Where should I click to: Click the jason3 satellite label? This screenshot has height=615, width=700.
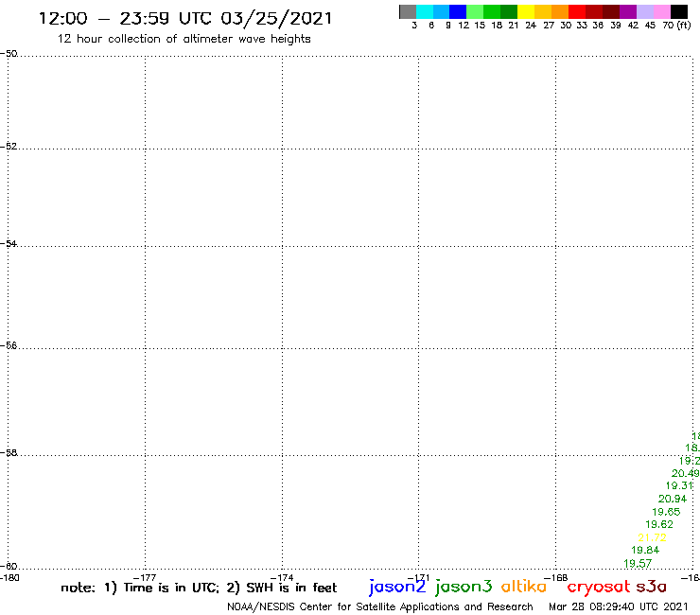(464, 588)
